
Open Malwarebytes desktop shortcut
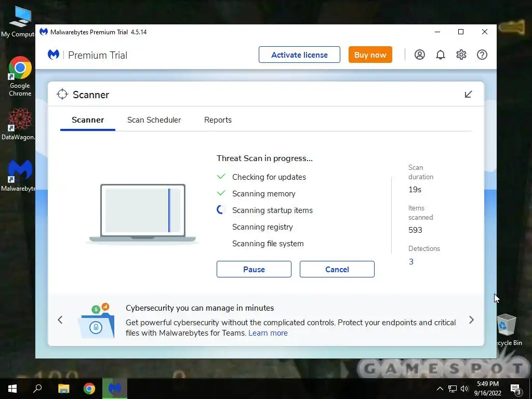[x=19, y=176]
